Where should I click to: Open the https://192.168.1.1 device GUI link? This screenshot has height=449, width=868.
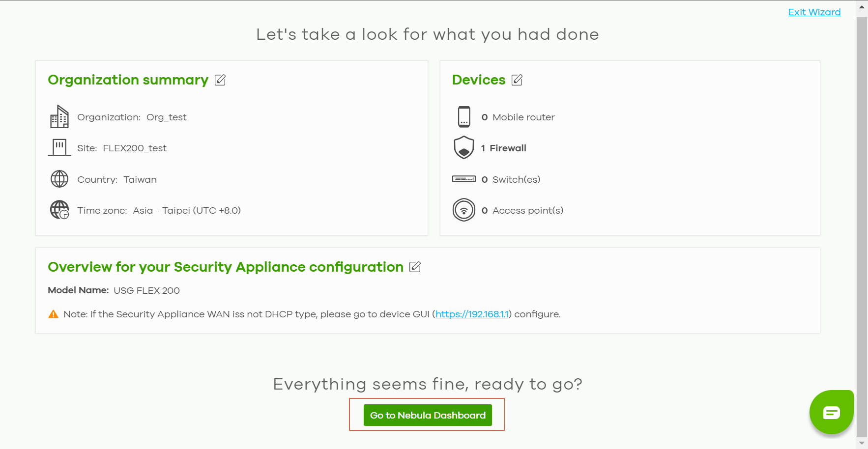(472, 314)
